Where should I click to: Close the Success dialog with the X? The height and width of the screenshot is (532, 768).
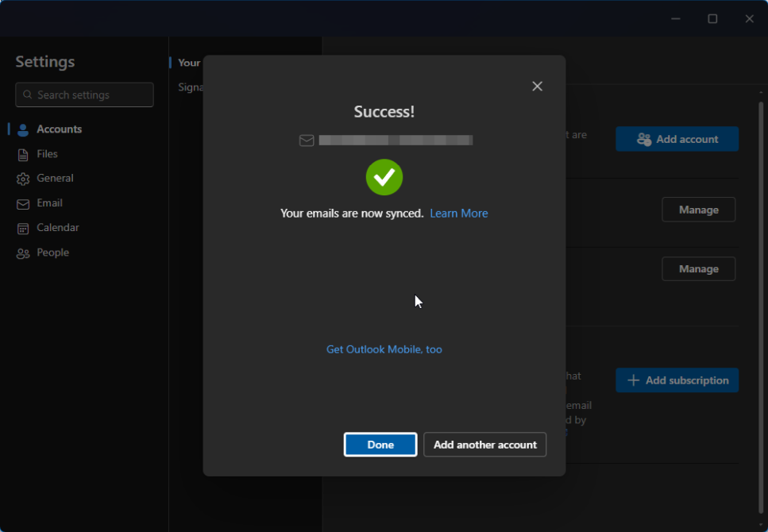tap(538, 87)
